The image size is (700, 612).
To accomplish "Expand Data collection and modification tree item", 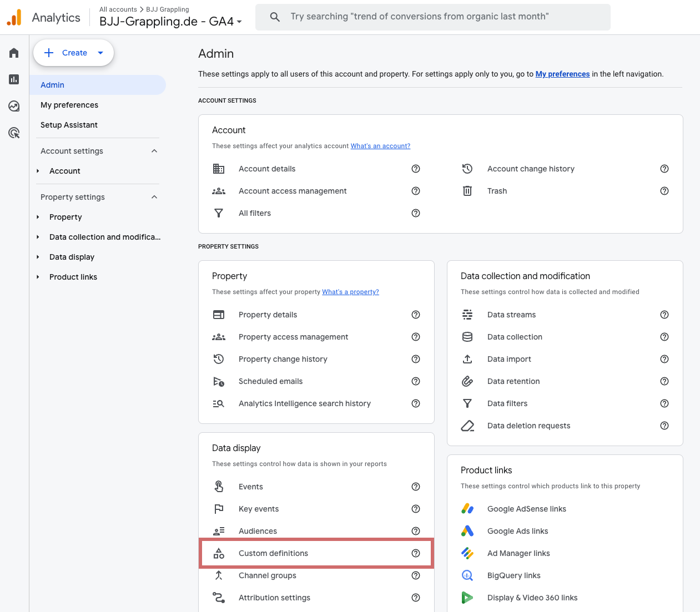I will 38,237.
